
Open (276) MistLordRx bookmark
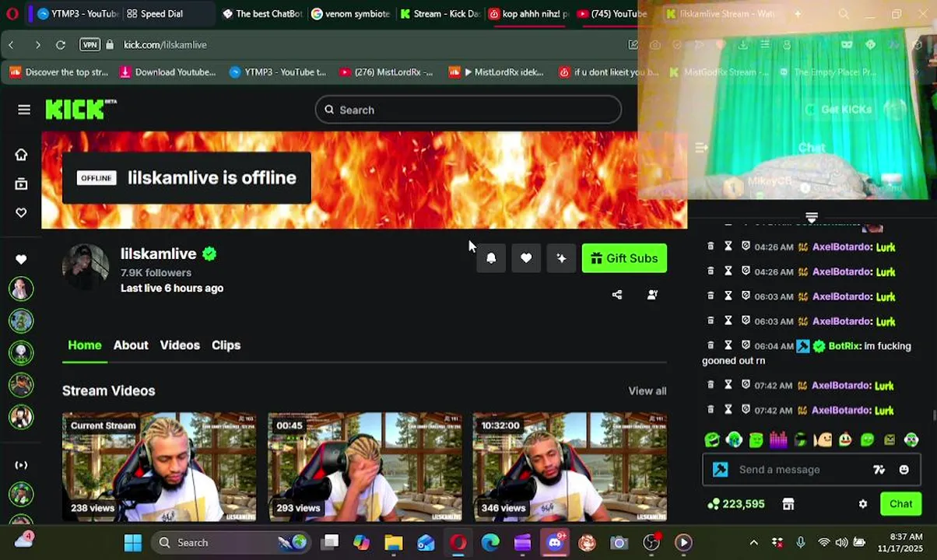coord(386,72)
